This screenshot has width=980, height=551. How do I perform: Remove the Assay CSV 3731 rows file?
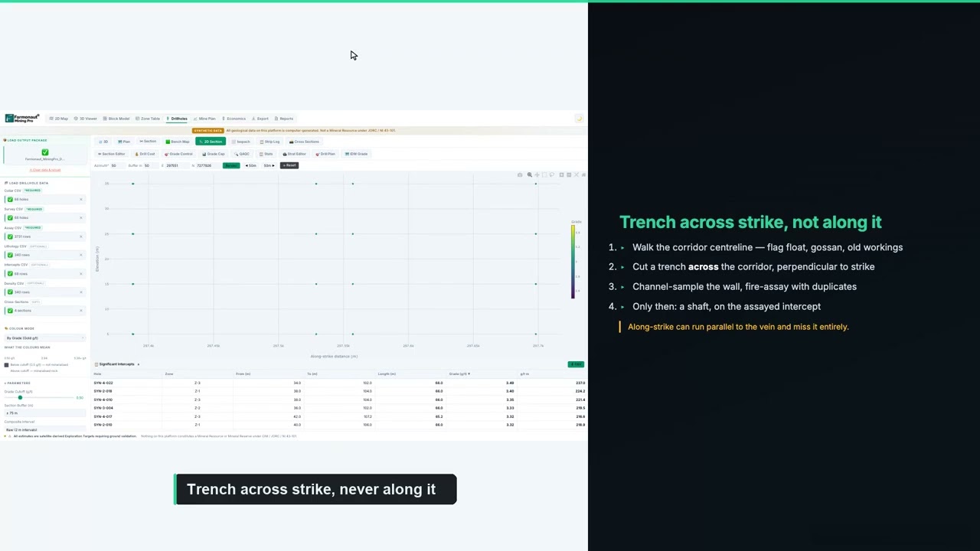81,236
